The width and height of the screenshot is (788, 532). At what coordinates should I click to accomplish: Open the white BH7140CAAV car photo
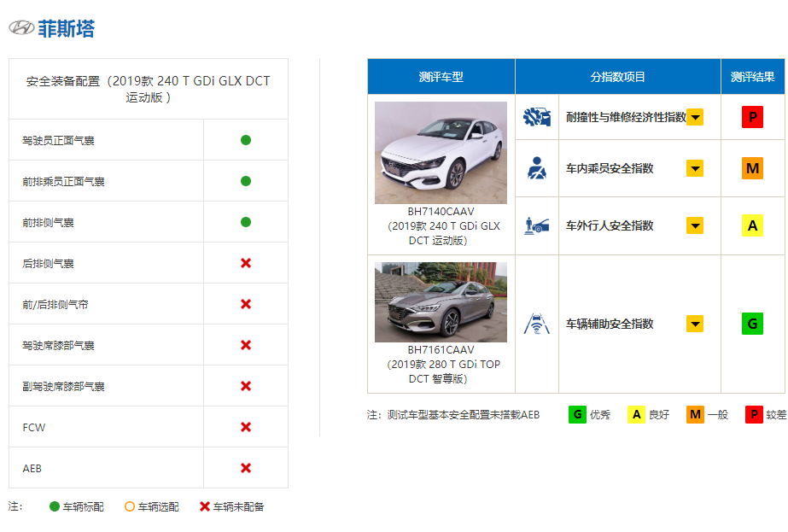(x=441, y=153)
